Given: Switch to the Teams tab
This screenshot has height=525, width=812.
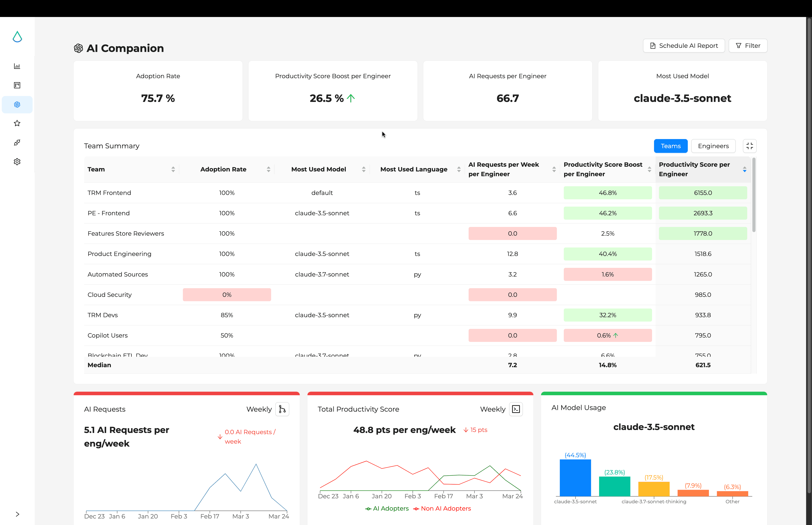Looking at the screenshot, I should point(671,146).
